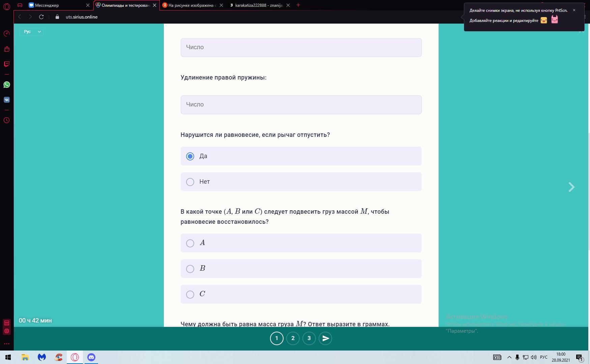Click the send arrow in page navigation
This screenshot has width=590, height=364.
(x=325, y=338)
